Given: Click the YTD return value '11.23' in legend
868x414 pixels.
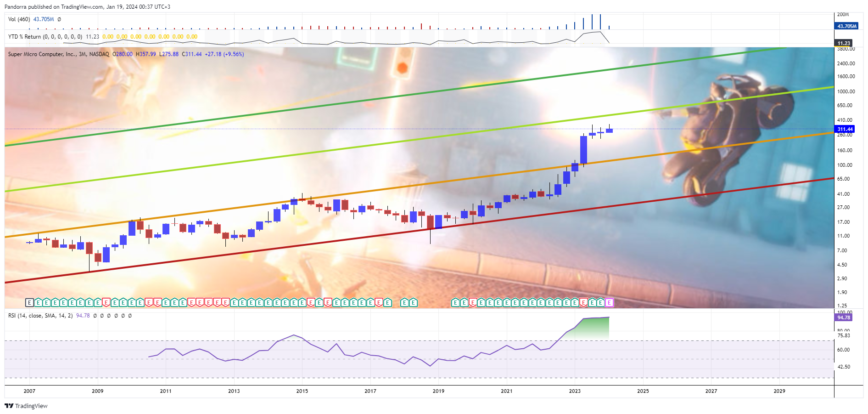Looking at the screenshot, I should 92,37.
